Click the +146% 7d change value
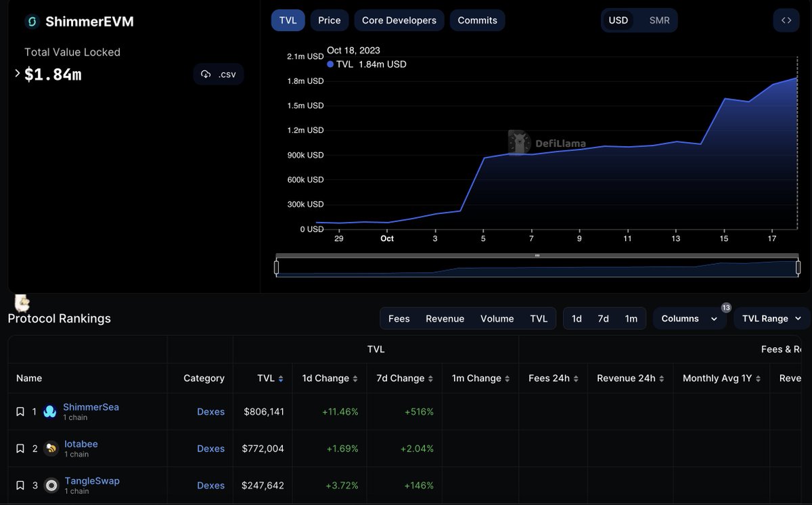This screenshot has width=812, height=505. pyautogui.click(x=419, y=485)
